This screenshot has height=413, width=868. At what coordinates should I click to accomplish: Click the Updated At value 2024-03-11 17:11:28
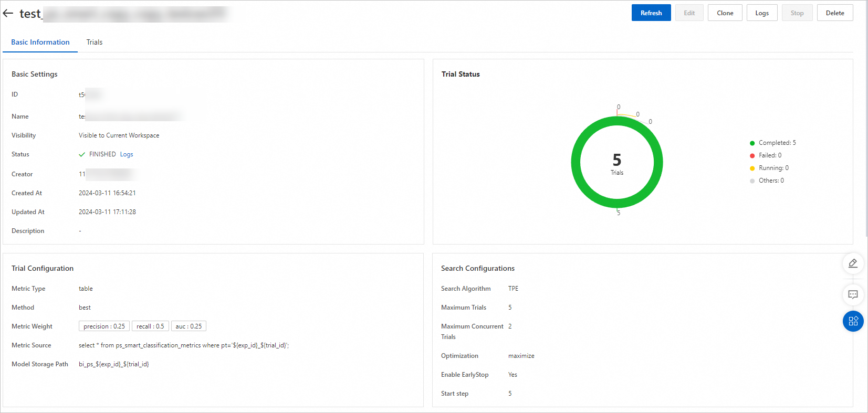(107, 212)
